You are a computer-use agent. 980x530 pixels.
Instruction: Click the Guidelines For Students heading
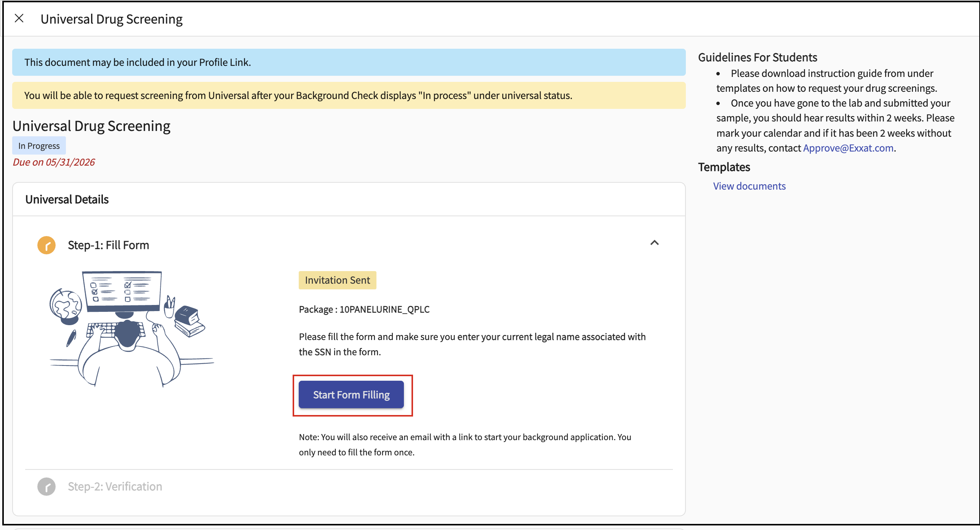click(x=757, y=57)
